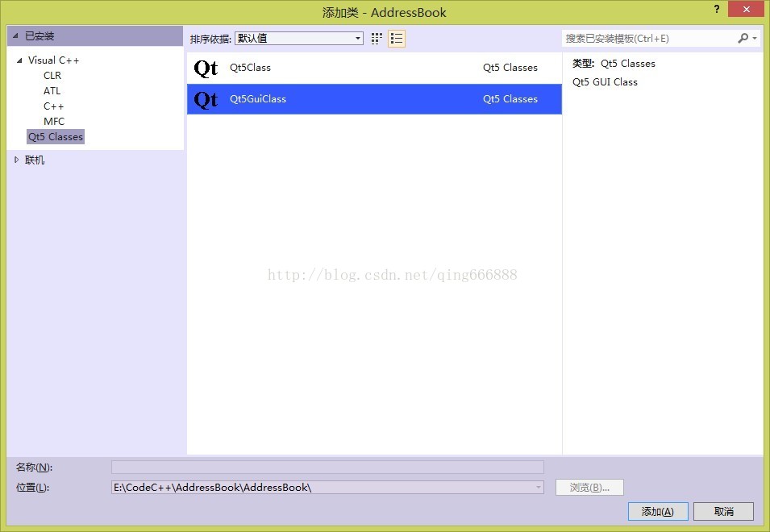Select Qt5 Classes tree item
770x532 pixels.
(x=56, y=136)
